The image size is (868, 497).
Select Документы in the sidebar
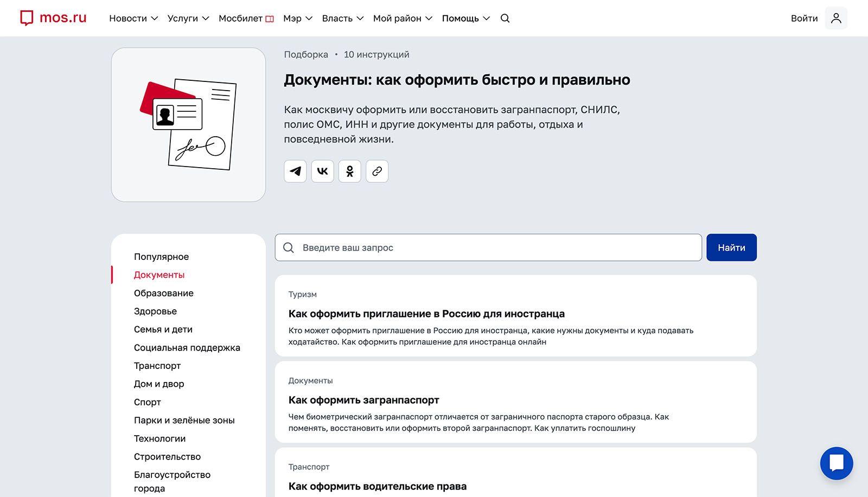(159, 275)
